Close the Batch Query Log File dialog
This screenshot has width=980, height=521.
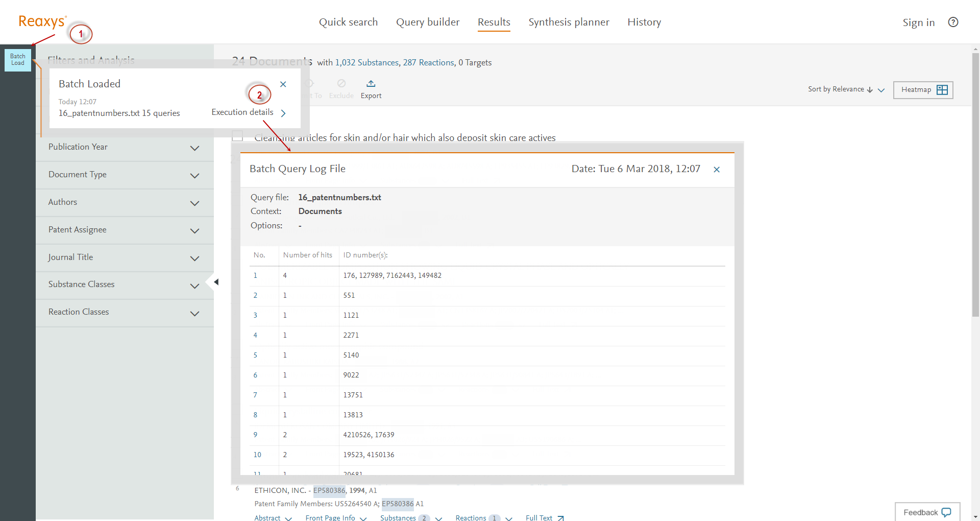point(717,169)
